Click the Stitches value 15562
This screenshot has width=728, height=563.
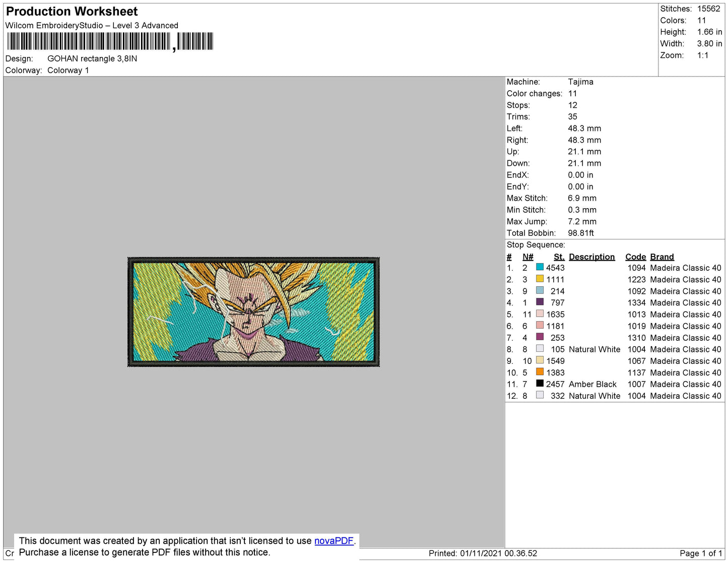708,9
